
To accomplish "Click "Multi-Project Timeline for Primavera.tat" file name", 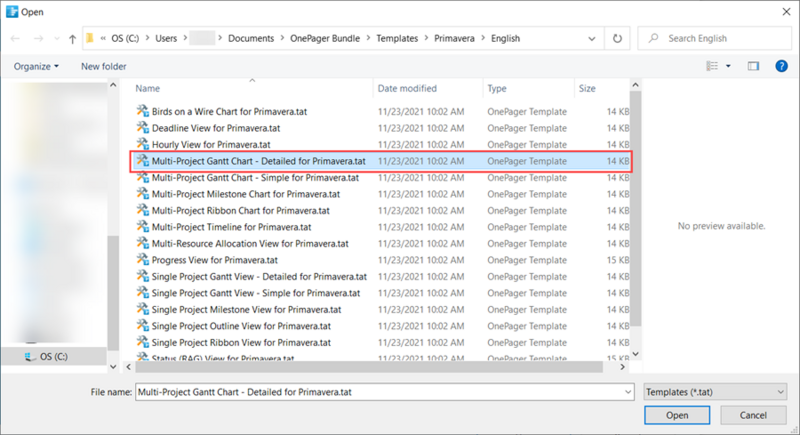I will (x=232, y=227).
